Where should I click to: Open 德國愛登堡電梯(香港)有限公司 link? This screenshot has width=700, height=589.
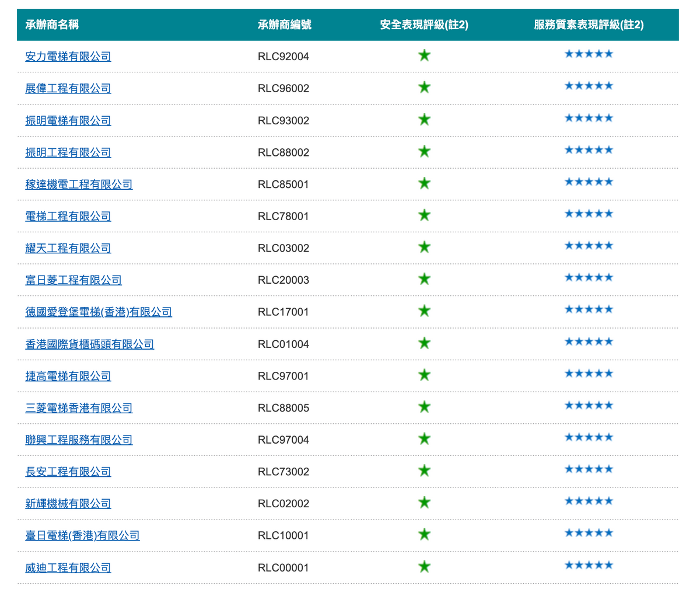tap(99, 312)
